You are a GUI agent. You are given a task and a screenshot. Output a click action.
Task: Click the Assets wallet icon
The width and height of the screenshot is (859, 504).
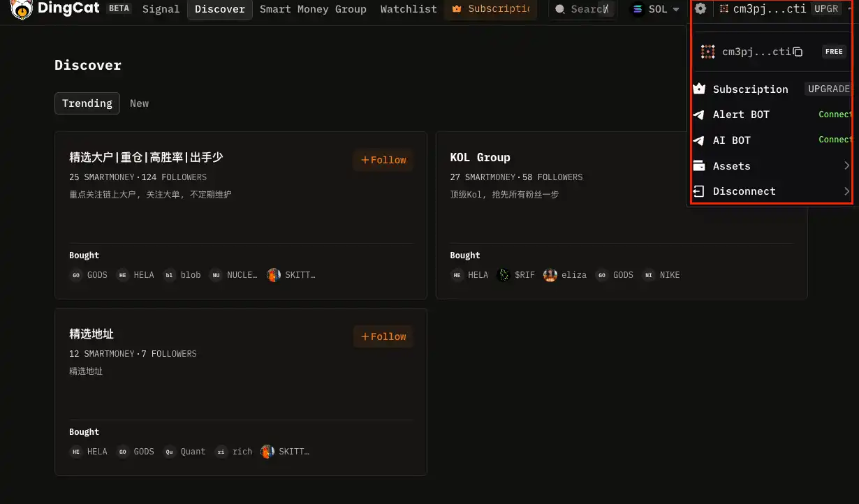(698, 165)
